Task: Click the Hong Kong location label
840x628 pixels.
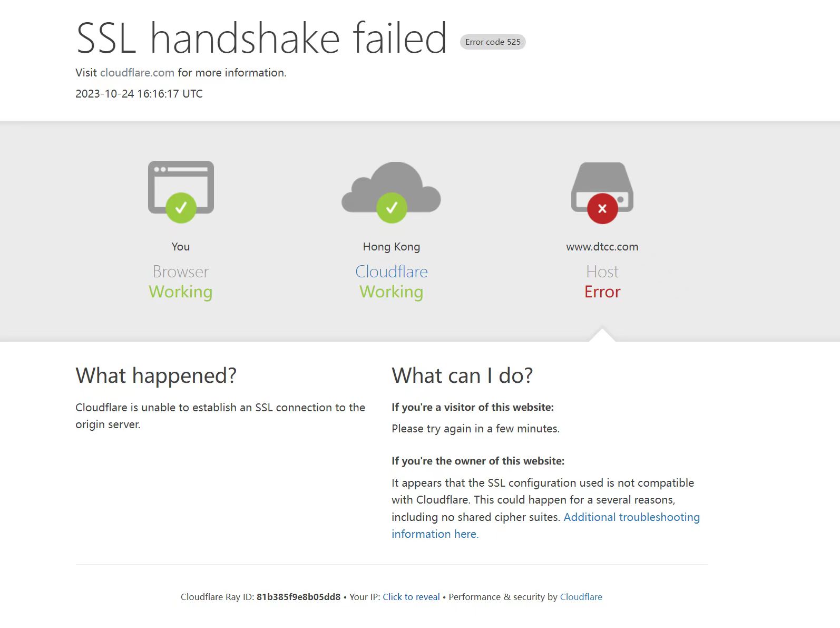Action: click(391, 247)
